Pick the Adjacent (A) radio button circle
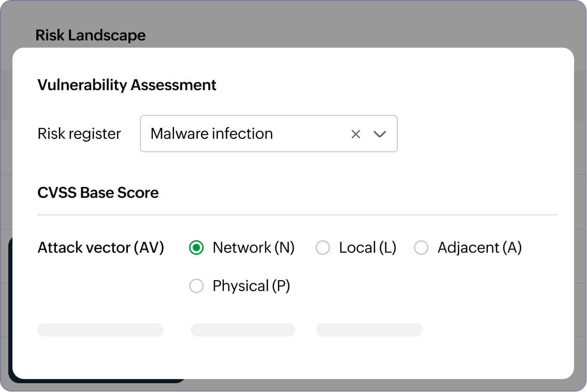Image resolution: width=587 pixels, height=392 pixels. pyautogui.click(x=421, y=248)
